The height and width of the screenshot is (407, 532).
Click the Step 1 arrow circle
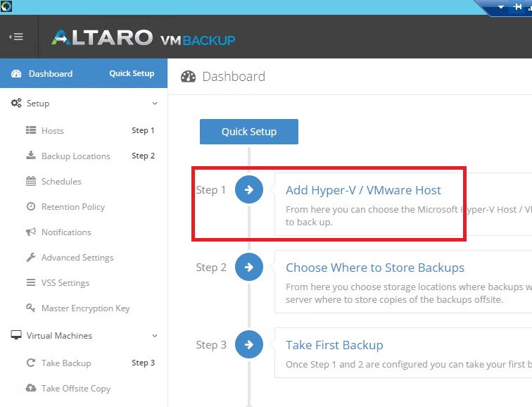(249, 189)
